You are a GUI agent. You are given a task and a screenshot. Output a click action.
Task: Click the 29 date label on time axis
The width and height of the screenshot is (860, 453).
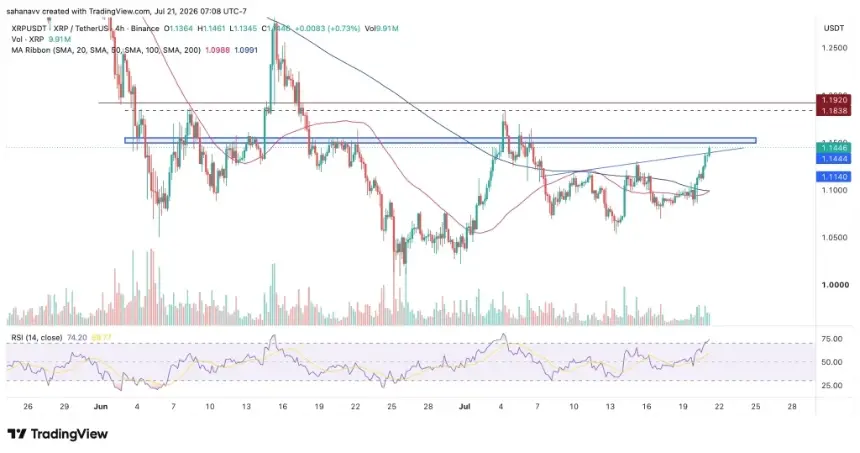[x=64, y=406]
